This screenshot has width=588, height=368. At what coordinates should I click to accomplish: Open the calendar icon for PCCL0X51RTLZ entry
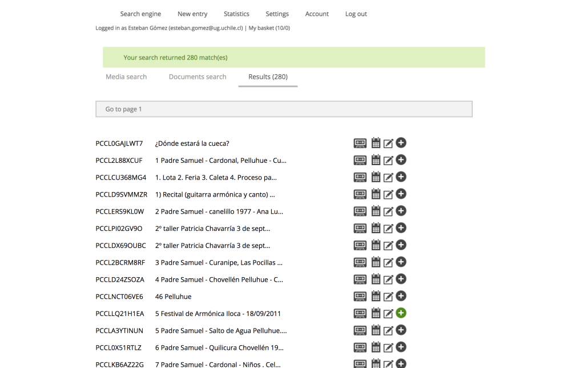coord(376,347)
